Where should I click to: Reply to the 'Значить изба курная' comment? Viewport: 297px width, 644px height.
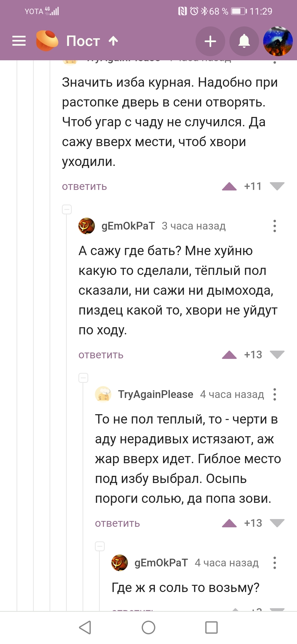(84, 187)
